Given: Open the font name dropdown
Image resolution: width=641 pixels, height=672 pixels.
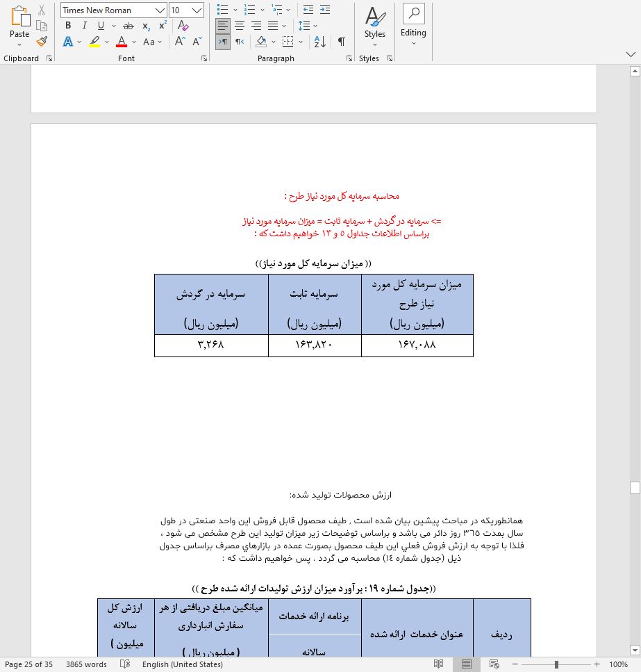Looking at the screenshot, I should coord(159,10).
